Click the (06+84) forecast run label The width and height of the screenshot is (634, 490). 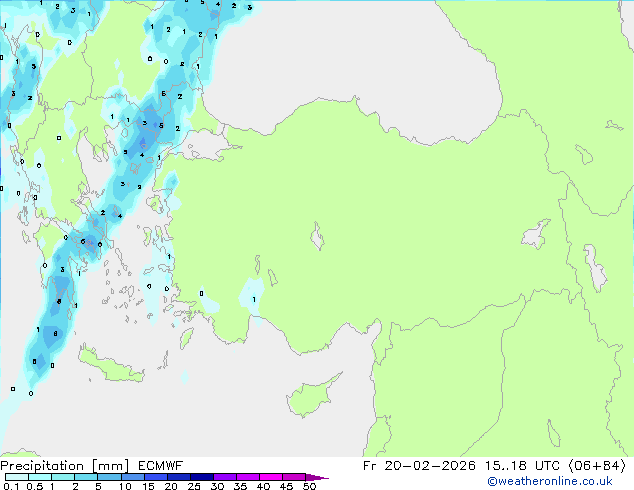[x=597, y=466]
